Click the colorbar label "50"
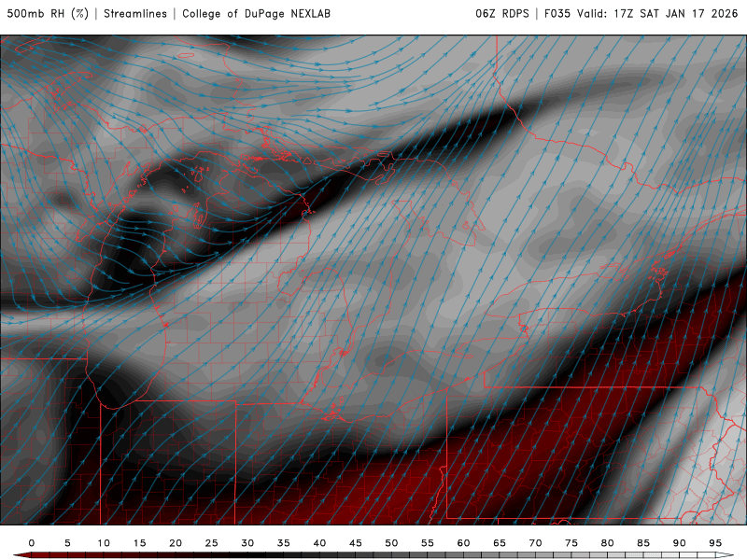This screenshot has height=560, width=747. coord(391,543)
